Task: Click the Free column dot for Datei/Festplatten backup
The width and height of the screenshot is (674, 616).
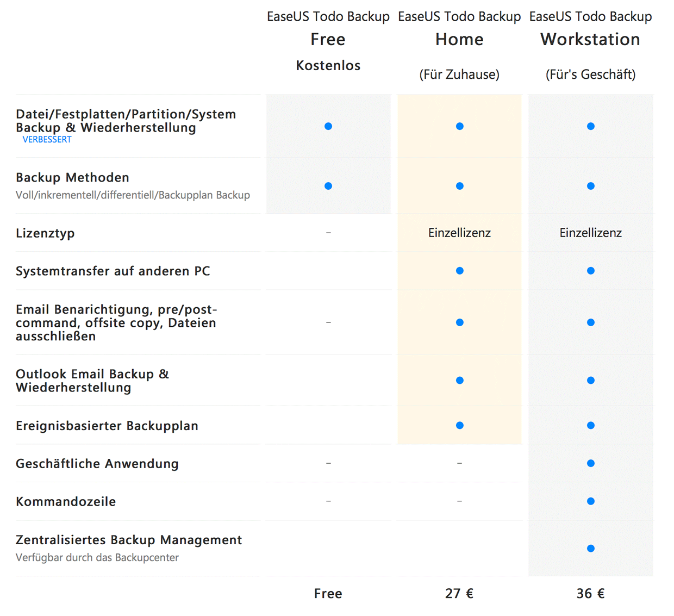Action: [328, 126]
